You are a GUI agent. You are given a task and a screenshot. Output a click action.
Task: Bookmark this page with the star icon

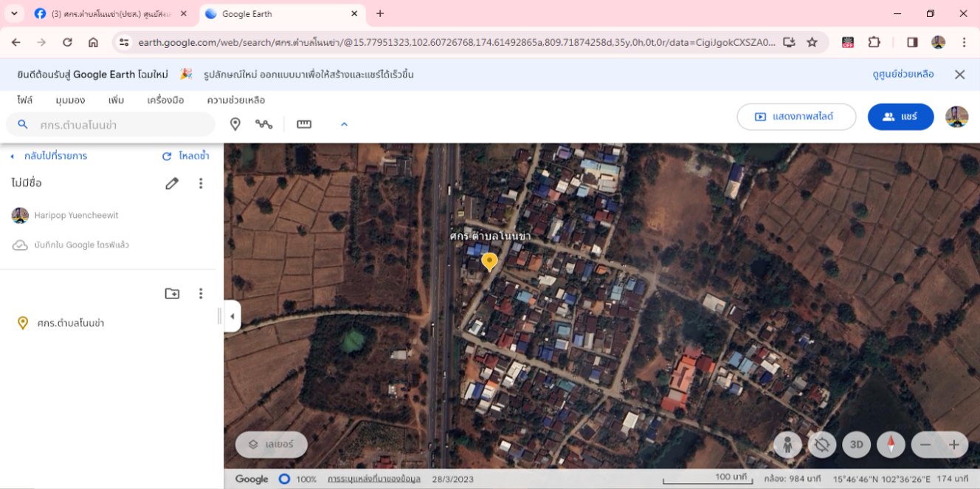pyautogui.click(x=812, y=42)
